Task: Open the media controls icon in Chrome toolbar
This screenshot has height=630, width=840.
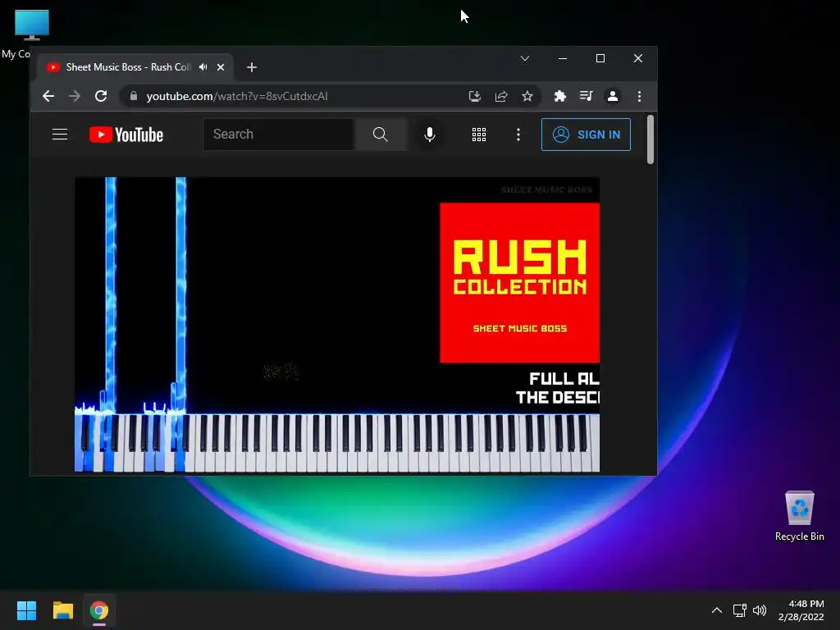Action: [x=586, y=96]
